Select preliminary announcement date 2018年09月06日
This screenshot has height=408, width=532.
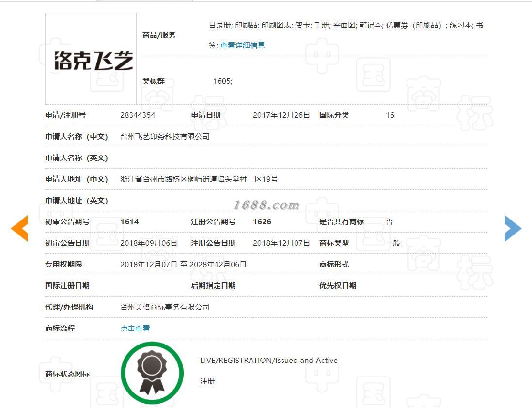click(x=149, y=243)
